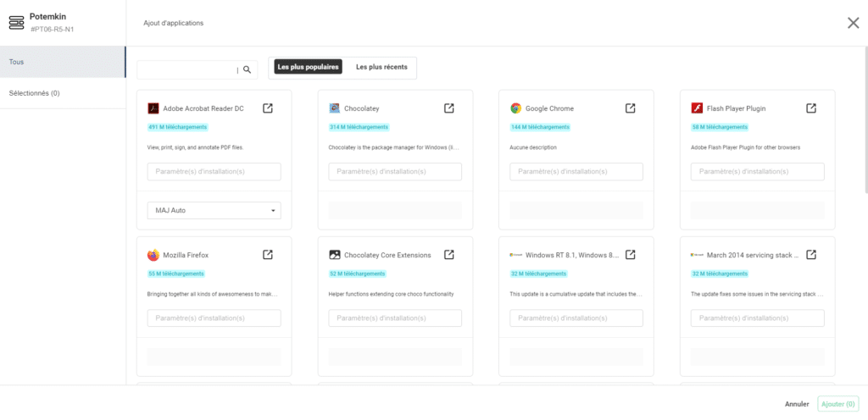Viewport: 868px width, 420px height.
Task: Open March 2014 servicing stack external link icon
Action: pyautogui.click(x=811, y=255)
